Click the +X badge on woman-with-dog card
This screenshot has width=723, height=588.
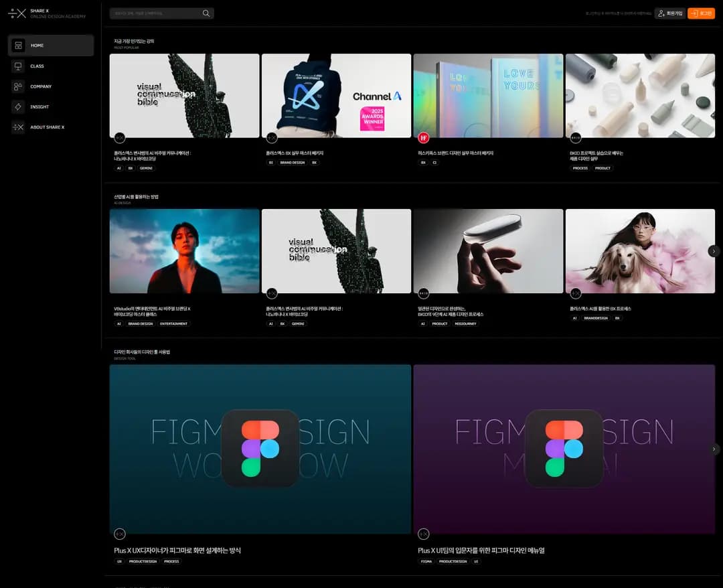coord(576,293)
